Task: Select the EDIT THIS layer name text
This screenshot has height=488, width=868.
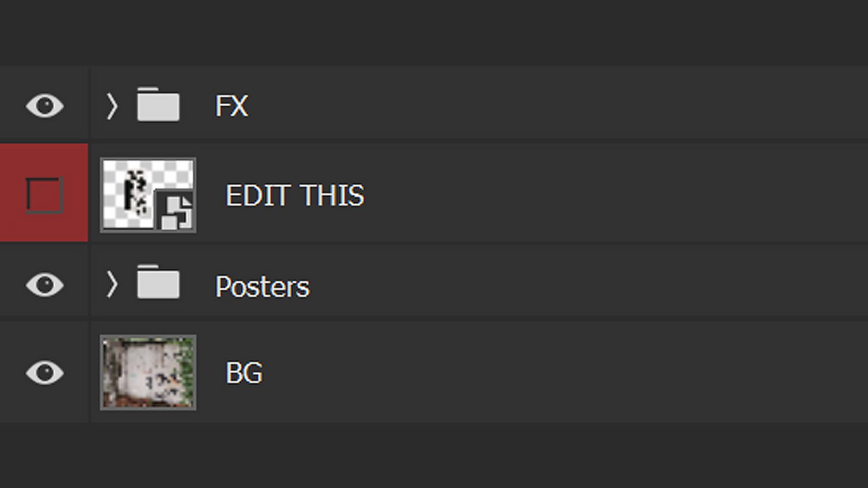Action: pyautogui.click(x=295, y=196)
